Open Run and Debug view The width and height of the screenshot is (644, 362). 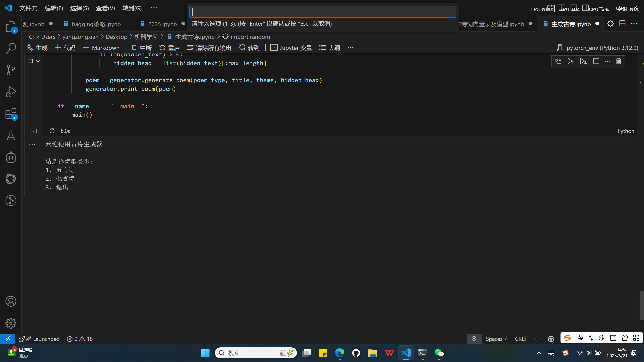click(11, 92)
